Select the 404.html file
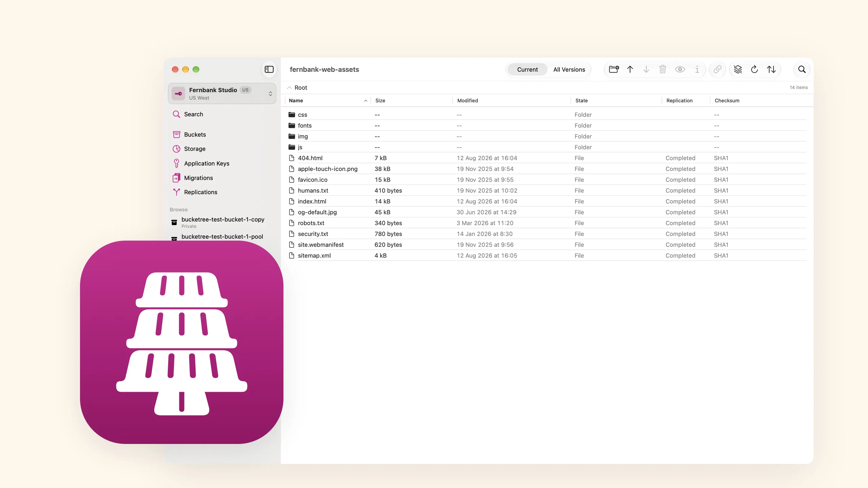This screenshot has width=868, height=488. (x=547, y=158)
